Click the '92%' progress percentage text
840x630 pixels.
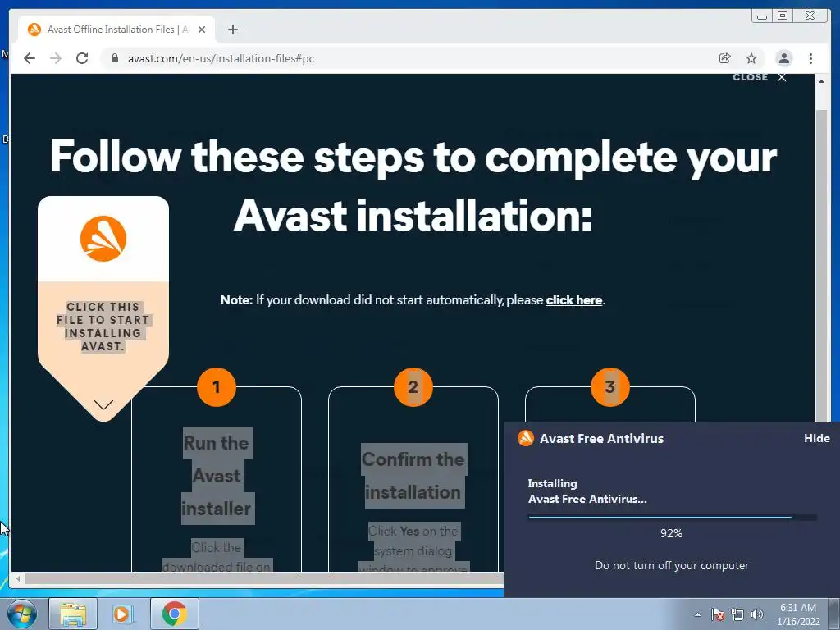click(671, 533)
